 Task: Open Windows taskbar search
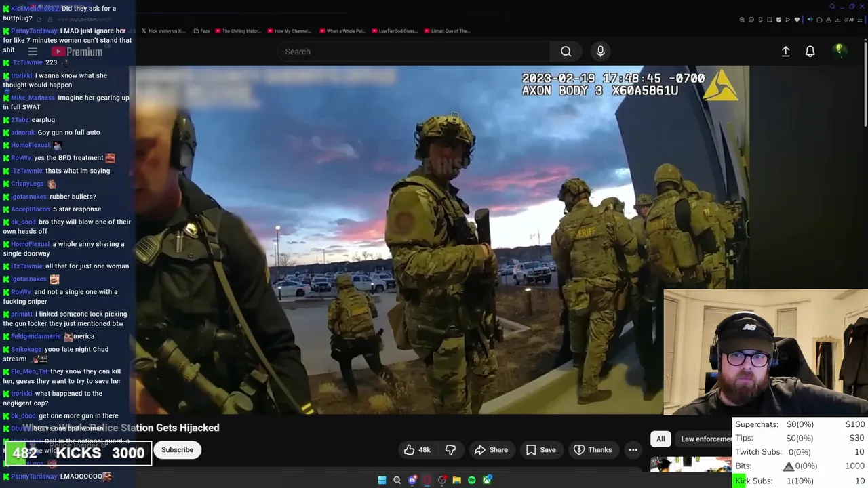tap(397, 480)
